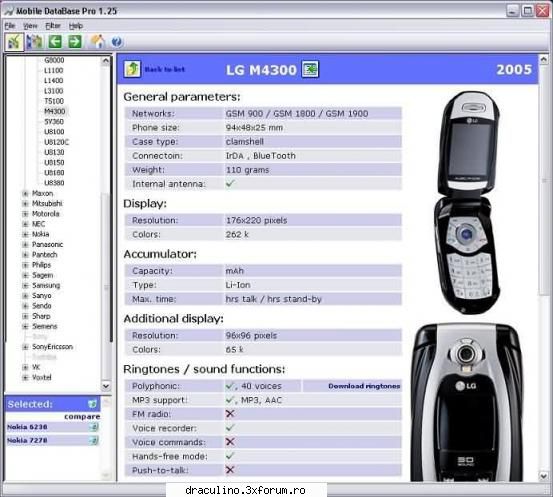Click the GSM 900 / GSM 1800 networks value

pyautogui.click(x=297, y=114)
